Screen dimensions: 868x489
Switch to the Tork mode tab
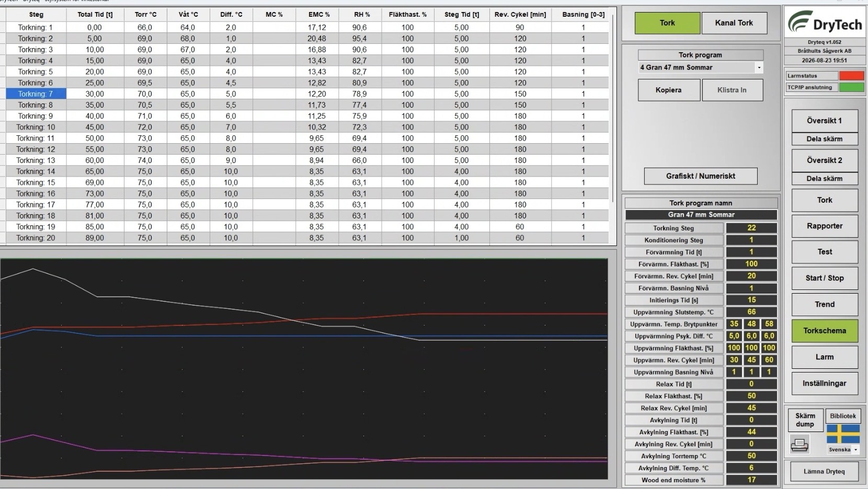click(x=667, y=23)
